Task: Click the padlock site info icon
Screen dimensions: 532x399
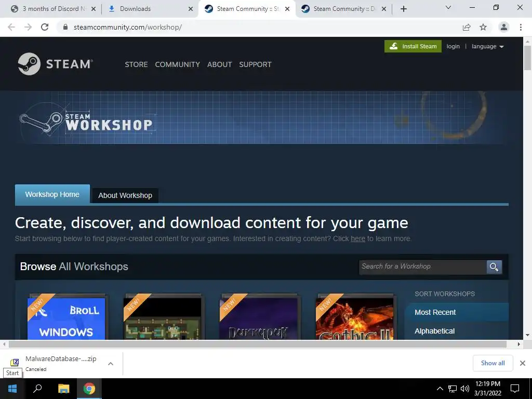Action: [65, 27]
